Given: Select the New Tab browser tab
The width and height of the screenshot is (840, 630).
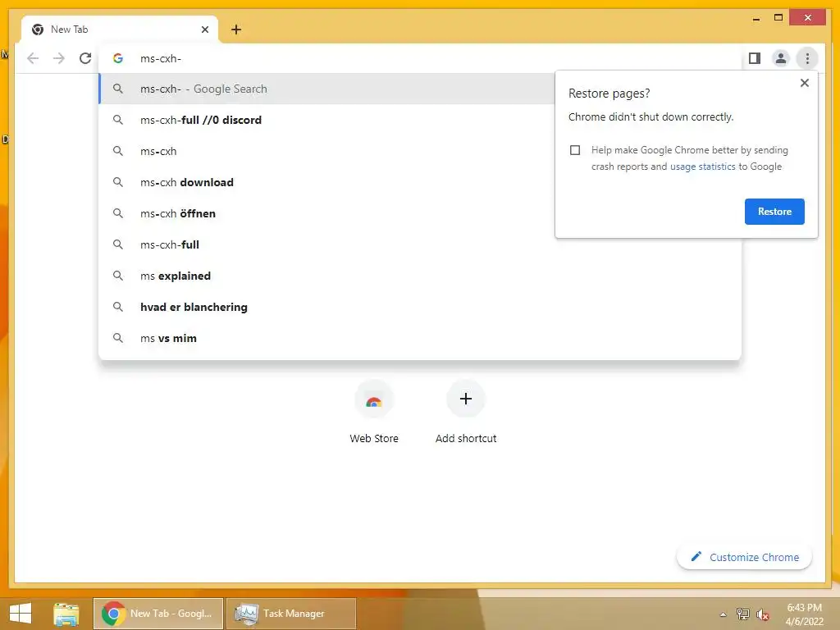Looking at the screenshot, I should (x=120, y=30).
